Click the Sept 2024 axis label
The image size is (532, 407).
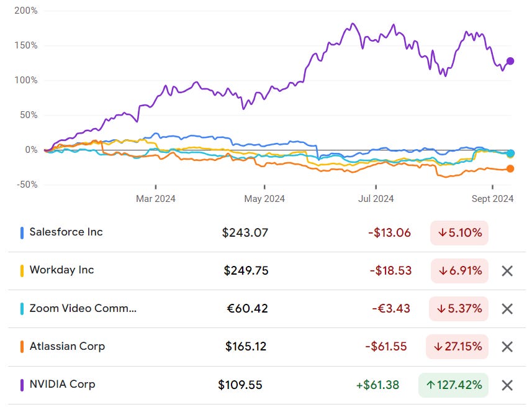(x=493, y=199)
